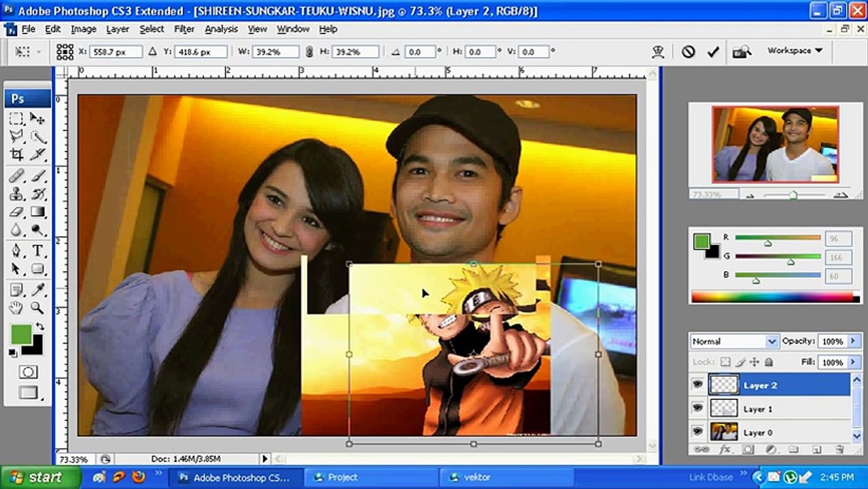
Task: Hide Layer 1 visibility eye
Action: [x=697, y=408]
